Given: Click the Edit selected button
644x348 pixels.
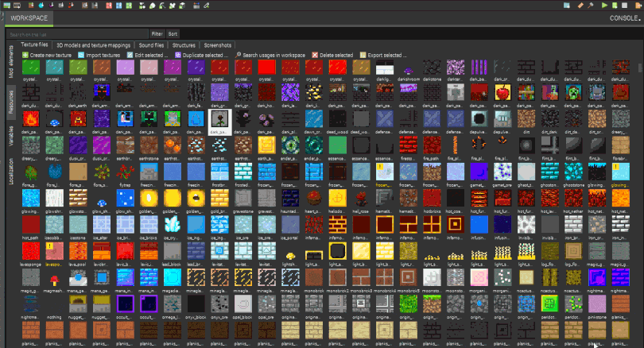Looking at the screenshot, I should tap(147, 55).
